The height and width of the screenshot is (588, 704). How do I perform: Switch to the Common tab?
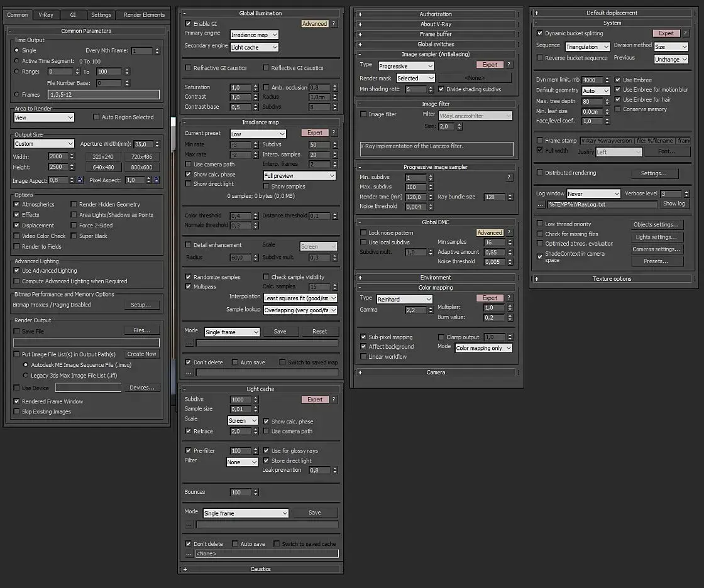coord(17,15)
